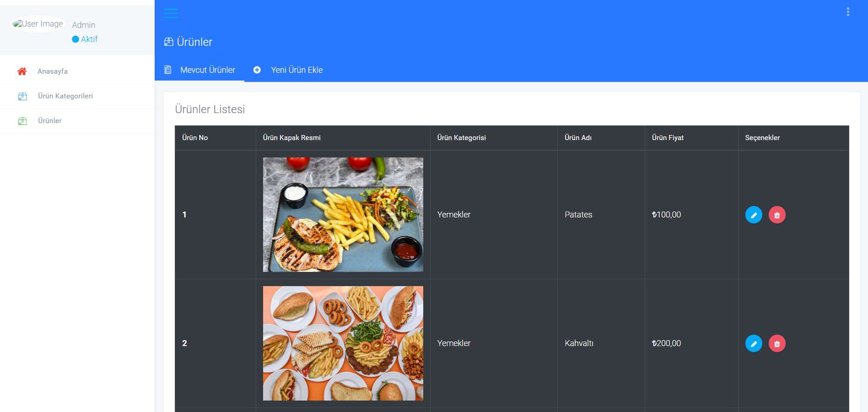Screen dimensions: 868x412
Task: Delete the Kahvaltı product
Action: [776, 343]
